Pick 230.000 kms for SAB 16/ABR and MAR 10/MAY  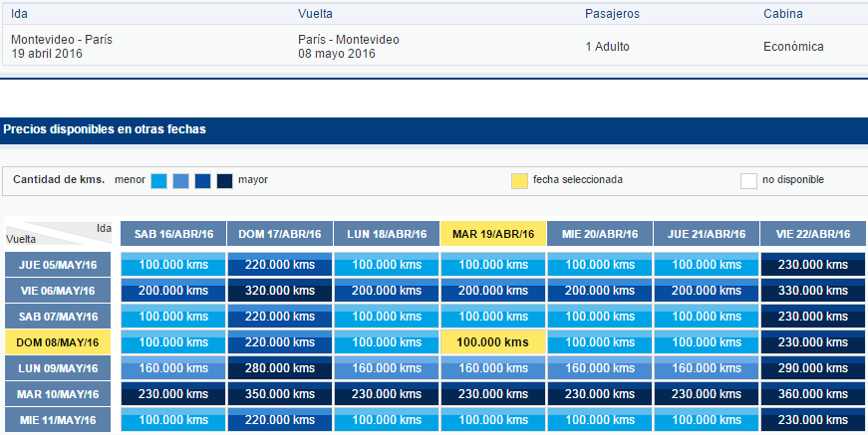[x=173, y=394]
